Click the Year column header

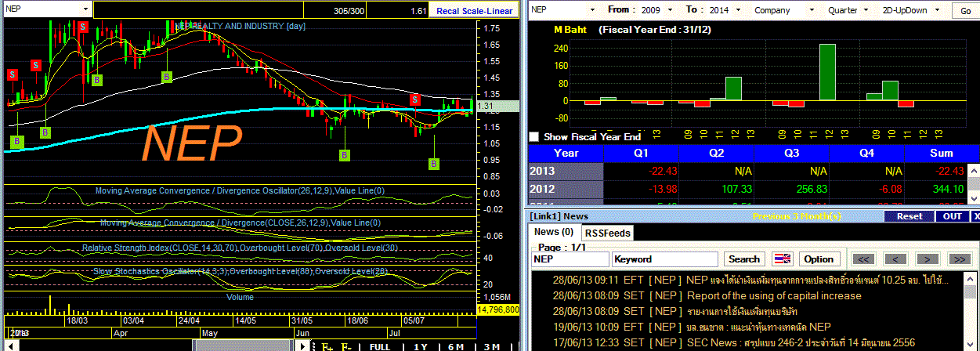566,153
